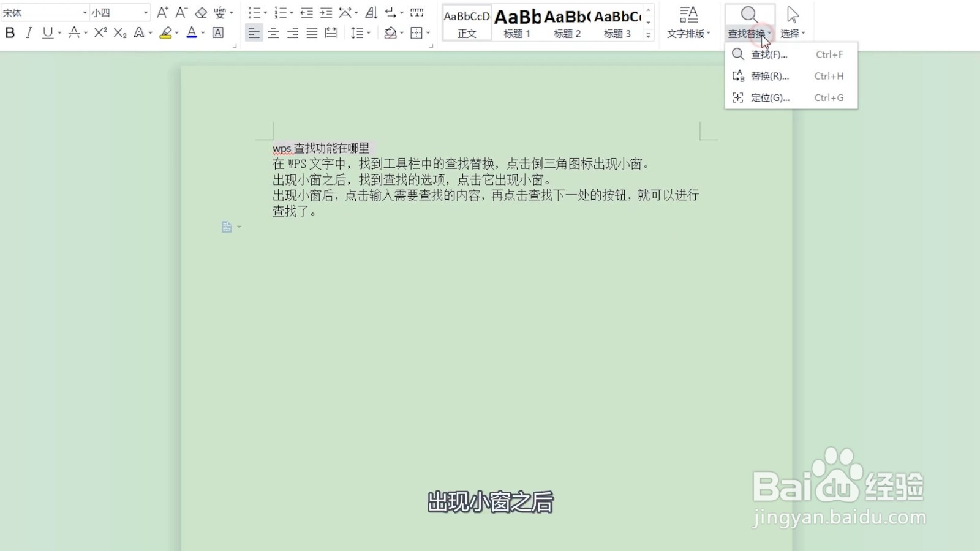Viewport: 980px width, 551px height.
Task: Open paragraph dialog launcher corner icon
Action: click(x=431, y=45)
